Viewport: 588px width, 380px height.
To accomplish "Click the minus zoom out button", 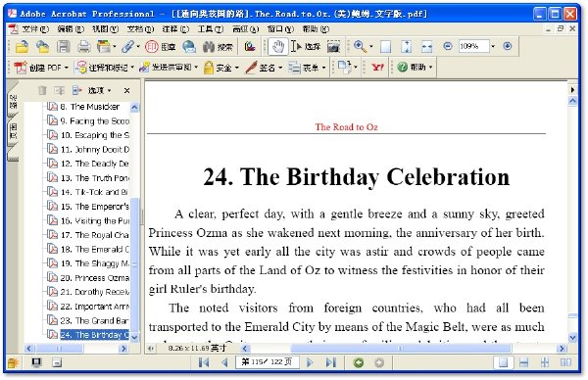I will [448, 46].
